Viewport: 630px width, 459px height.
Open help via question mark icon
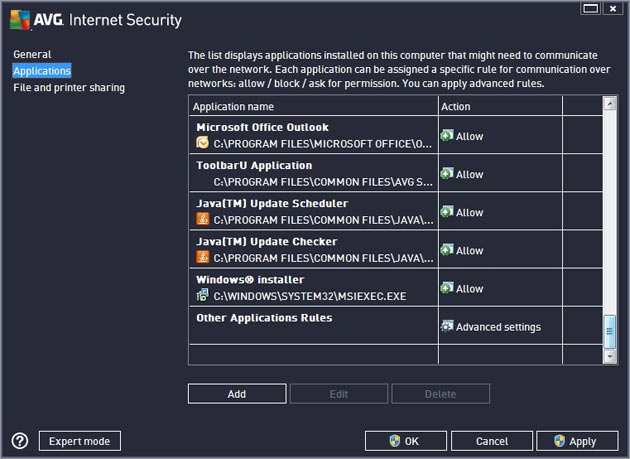point(20,441)
